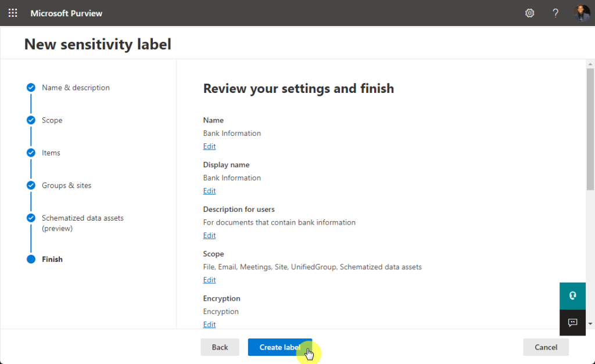
Task: Click the Schematized data assets step checkmark
Action: click(31, 218)
